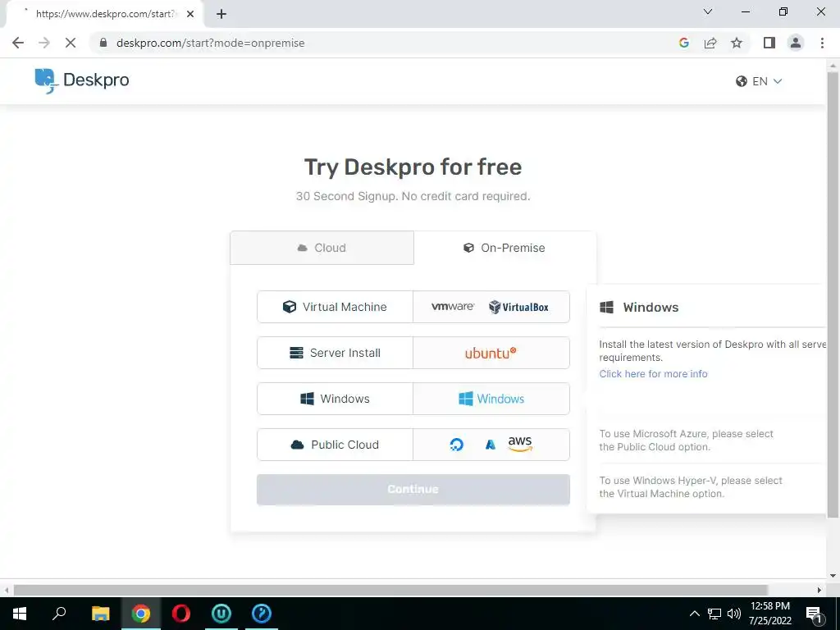Open the volume control
This screenshot has height=630, width=840.
pyautogui.click(x=734, y=614)
